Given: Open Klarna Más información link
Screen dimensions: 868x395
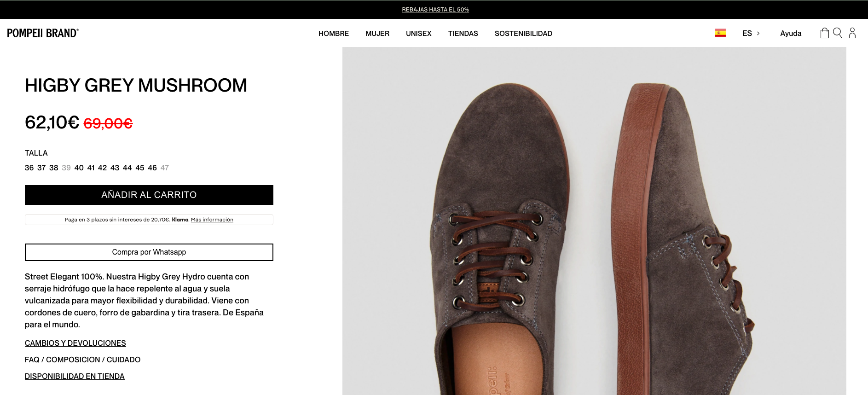Looking at the screenshot, I should coord(212,220).
